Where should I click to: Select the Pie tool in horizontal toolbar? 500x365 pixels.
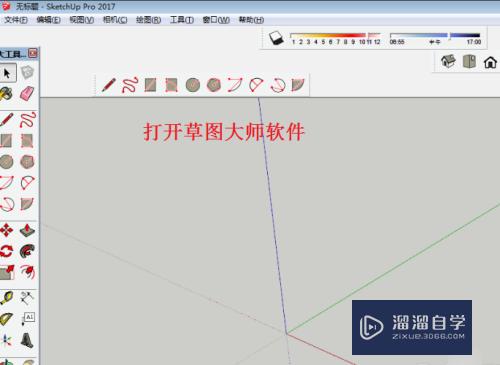298,85
